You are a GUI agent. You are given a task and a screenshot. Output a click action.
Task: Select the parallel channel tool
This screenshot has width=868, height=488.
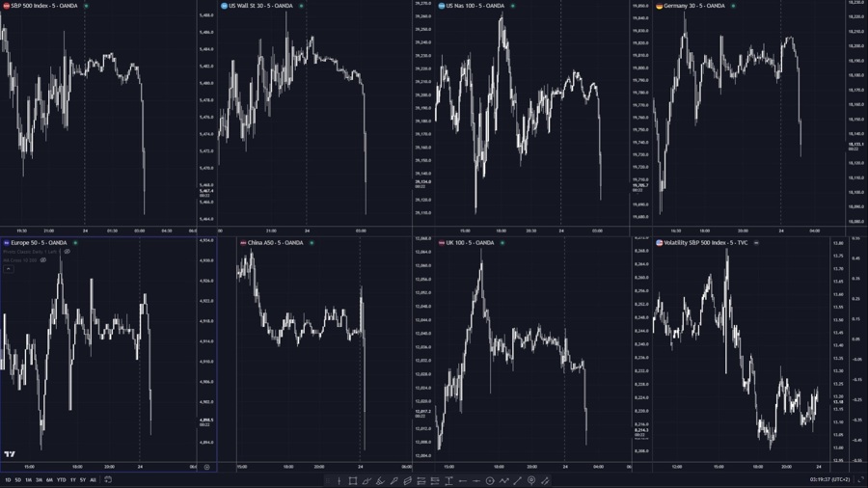coord(407,481)
